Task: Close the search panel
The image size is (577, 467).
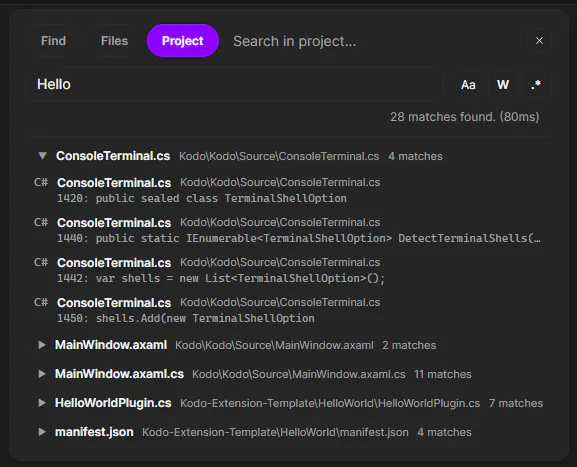Action: [x=539, y=40]
